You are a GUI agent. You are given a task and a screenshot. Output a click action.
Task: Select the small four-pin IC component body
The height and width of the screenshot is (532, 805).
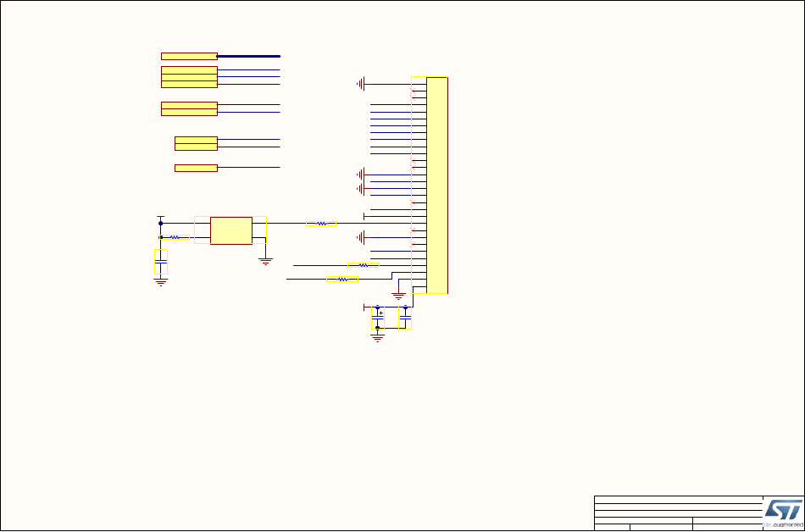click(231, 230)
